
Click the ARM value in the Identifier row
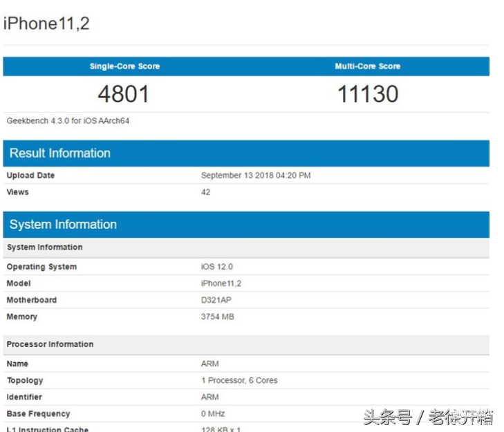[x=210, y=397]
